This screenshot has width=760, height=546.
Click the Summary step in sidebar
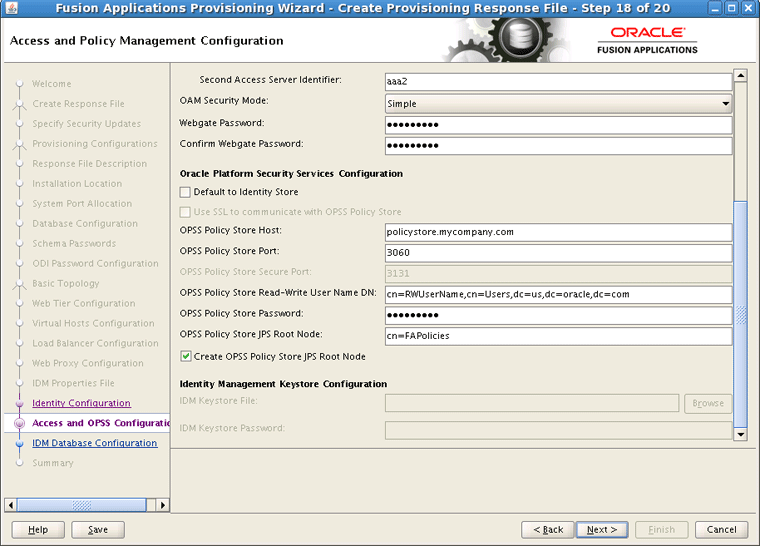tap(53, 463)
